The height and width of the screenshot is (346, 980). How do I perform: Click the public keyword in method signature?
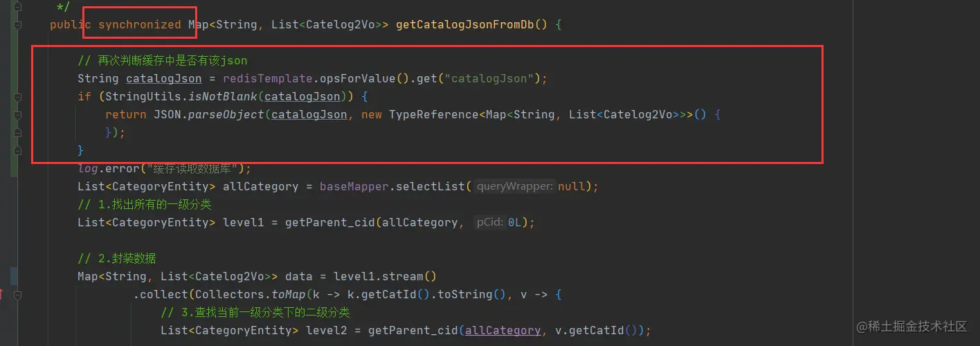coord(71,25)
